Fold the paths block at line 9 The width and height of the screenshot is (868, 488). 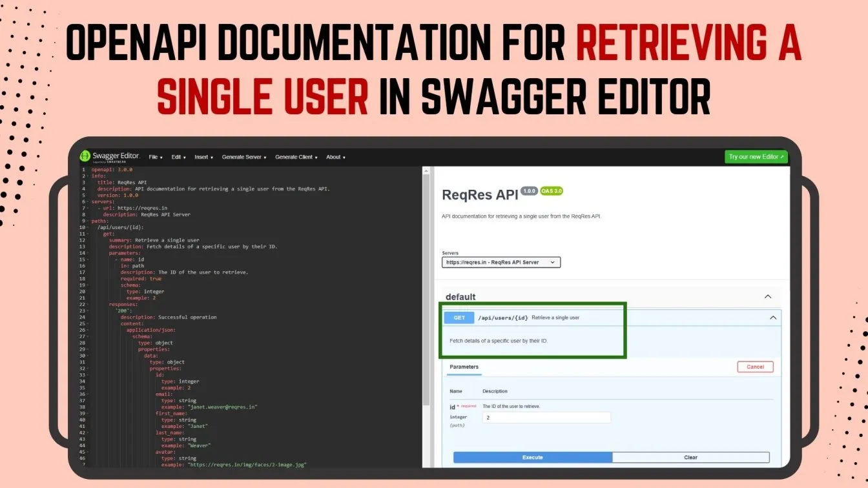87,221
